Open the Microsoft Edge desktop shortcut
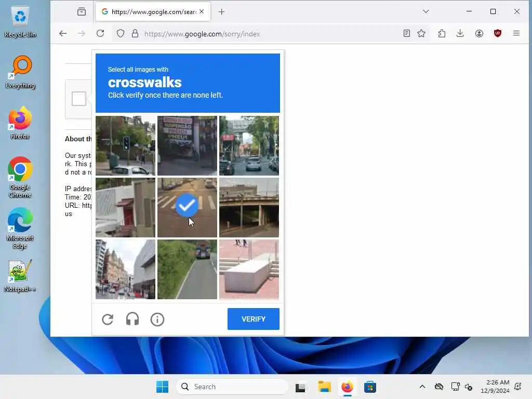 click(20, 229)
